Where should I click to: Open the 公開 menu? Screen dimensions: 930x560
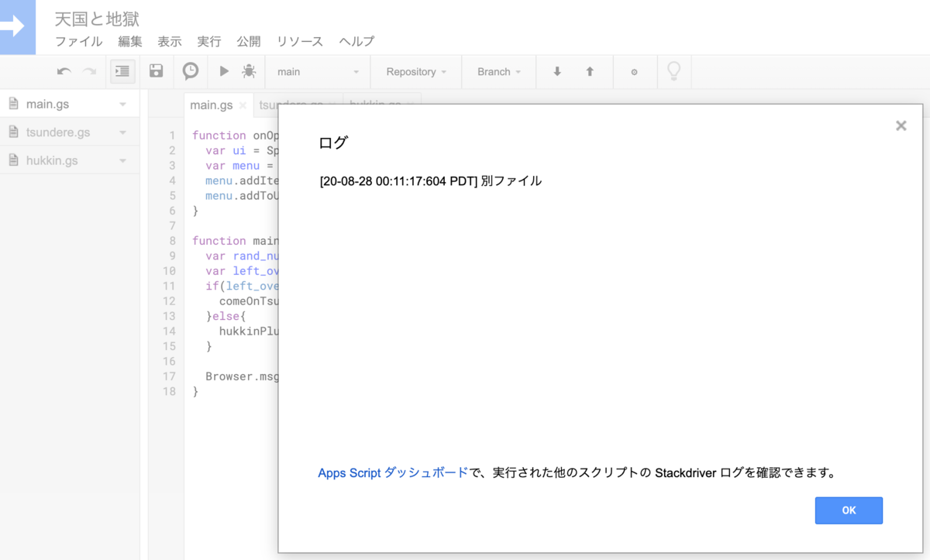click(x=249, y=42)
